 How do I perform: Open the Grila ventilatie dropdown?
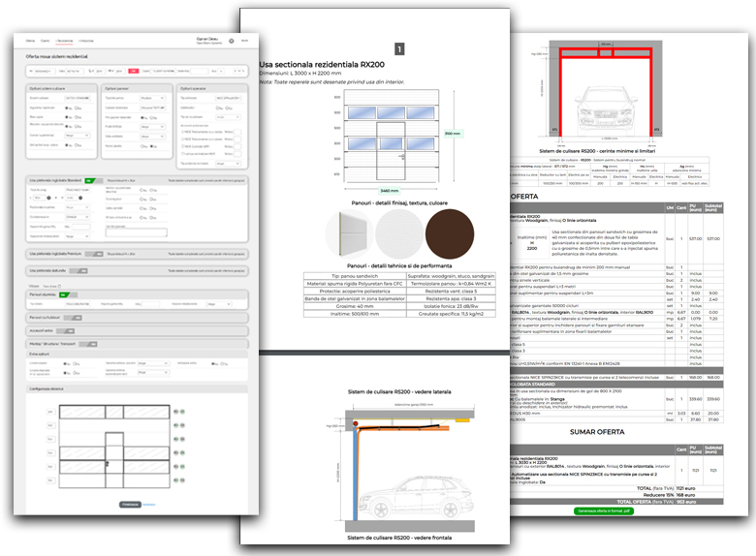152,137
